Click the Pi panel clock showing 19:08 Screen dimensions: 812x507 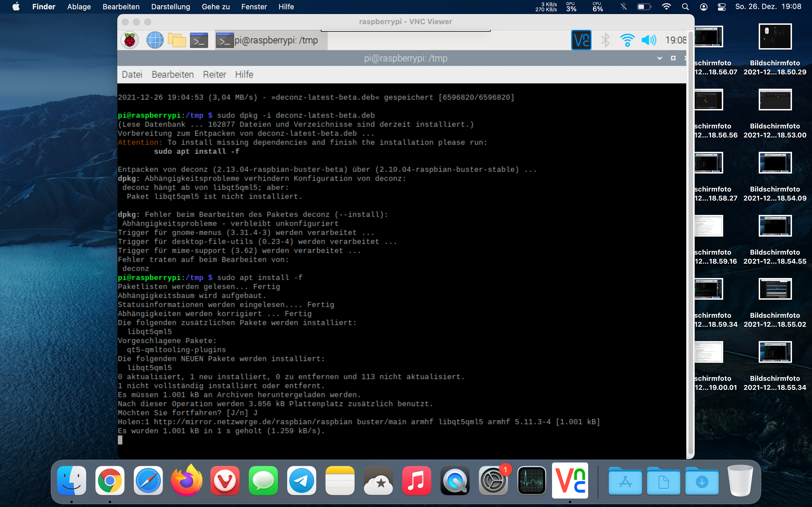[676, 40]
